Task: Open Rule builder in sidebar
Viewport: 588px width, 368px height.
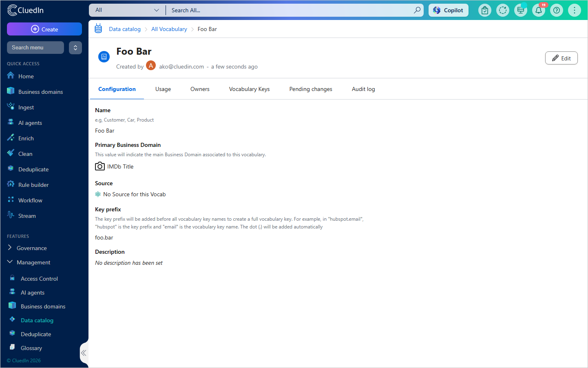Action: coord(33,185)
